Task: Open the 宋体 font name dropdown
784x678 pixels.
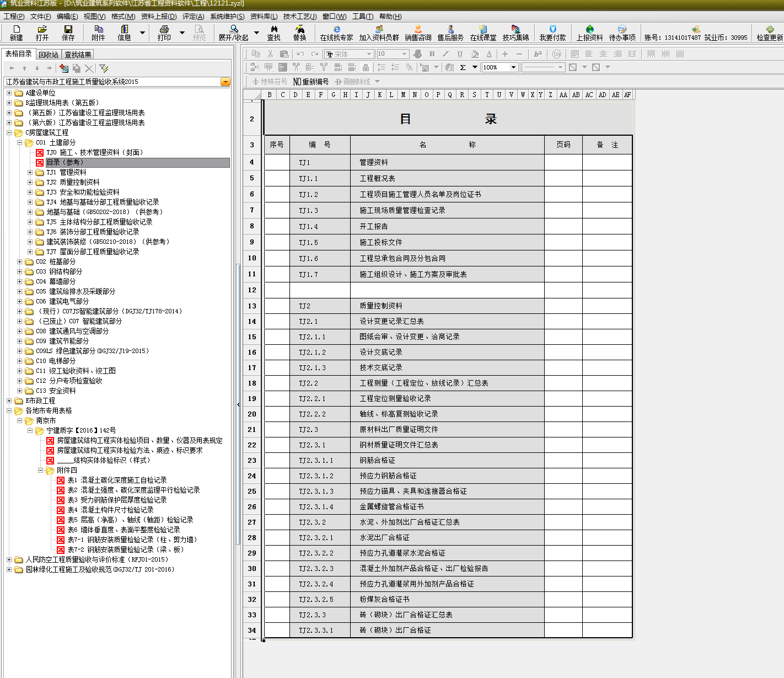Action: 369,54
